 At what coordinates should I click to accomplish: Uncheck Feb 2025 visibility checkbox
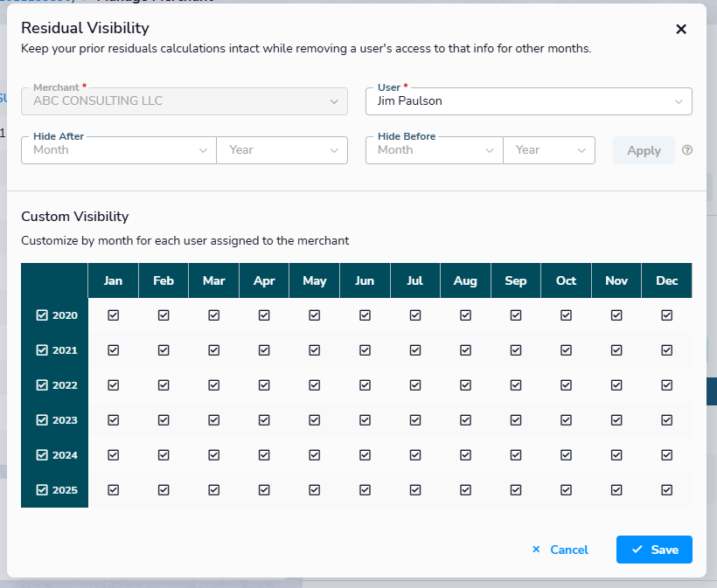click(x=164, y=490)
